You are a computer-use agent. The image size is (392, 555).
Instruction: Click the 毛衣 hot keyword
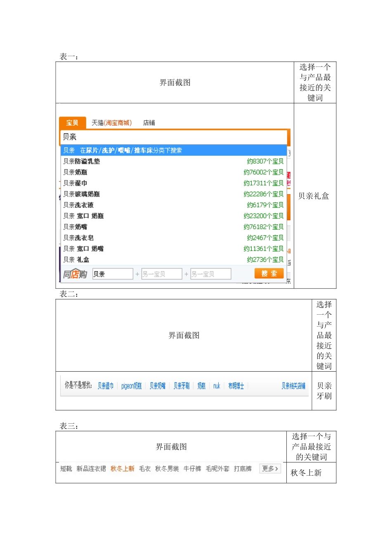tap(145, 469)
